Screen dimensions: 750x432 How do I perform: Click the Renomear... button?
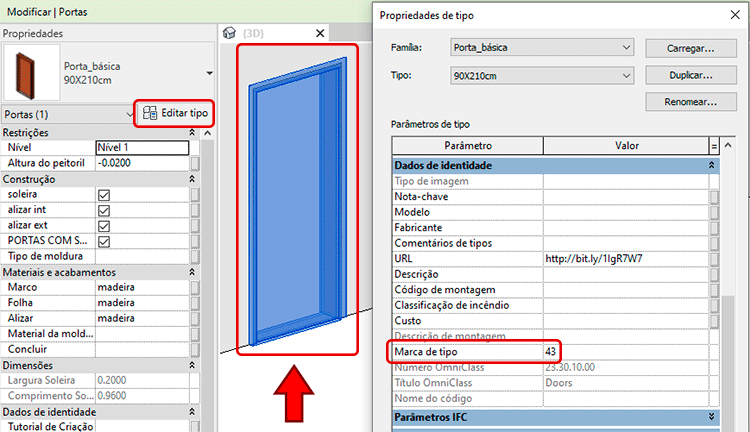(680, 102)
